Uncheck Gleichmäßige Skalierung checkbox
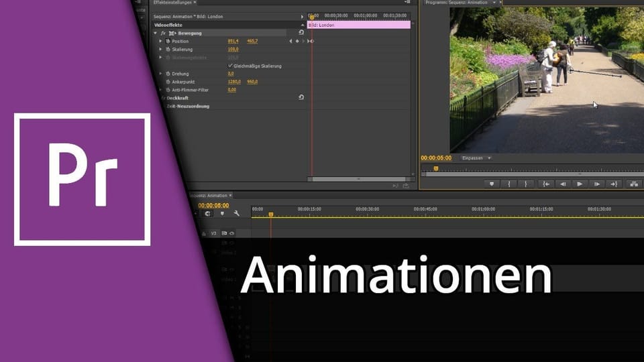Viewport: 644px width, 362px height. click(x=230, y=65)
